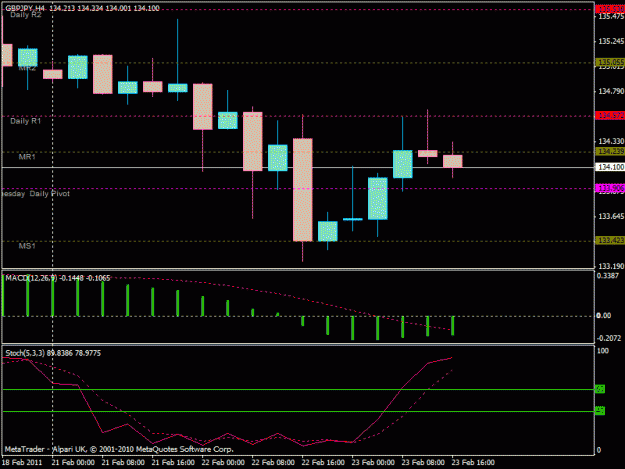Click the 22 Feb 08:00 time label

point(273,463)
